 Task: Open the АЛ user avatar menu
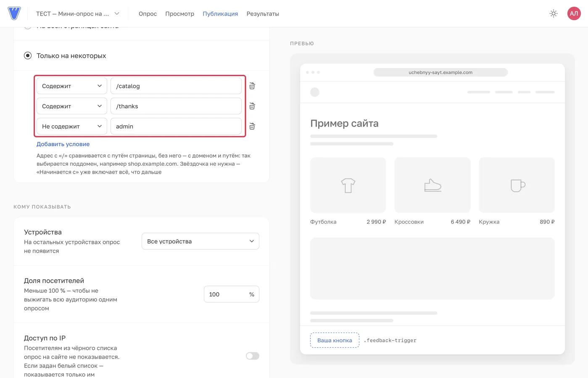tap(574, 13)
